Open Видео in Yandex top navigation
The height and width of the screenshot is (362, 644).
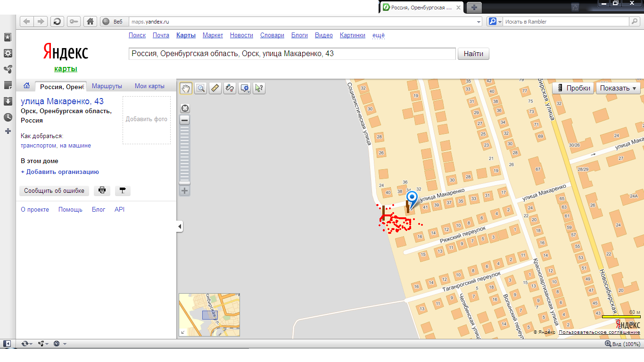pyautogui.click(x=324, y=35)
